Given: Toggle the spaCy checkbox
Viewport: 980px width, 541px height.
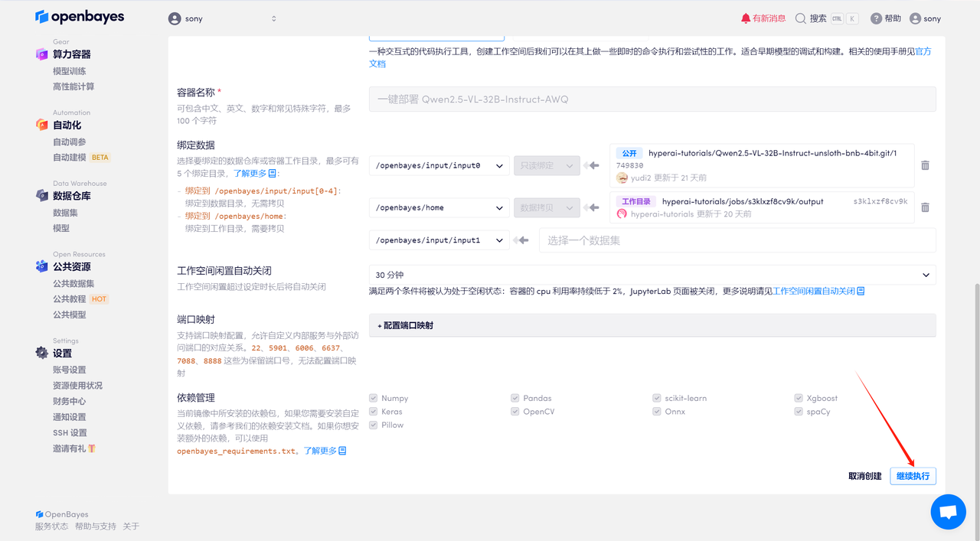Looking at the screenshot, I should pos(799,411).
